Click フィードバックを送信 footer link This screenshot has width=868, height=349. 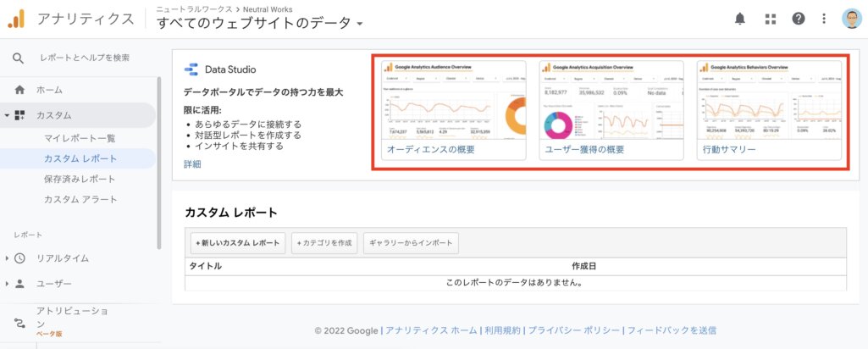tap(672, 330)
